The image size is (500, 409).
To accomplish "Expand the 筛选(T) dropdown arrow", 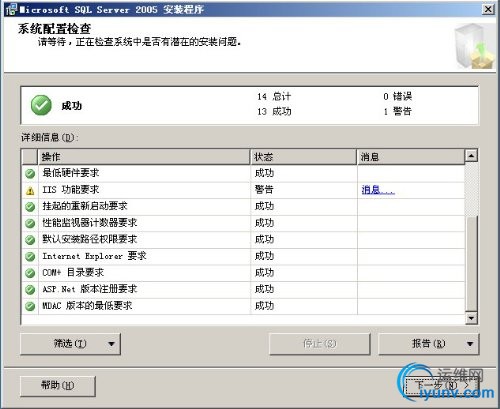I will tap(112, 344).
